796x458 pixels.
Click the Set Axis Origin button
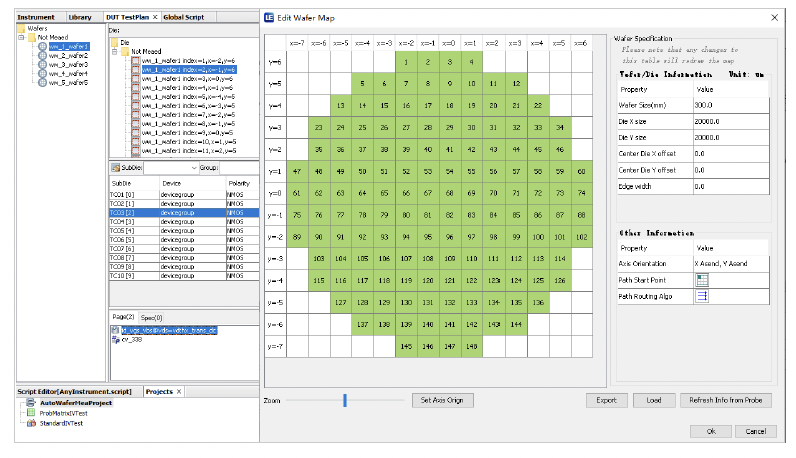click(x=442, y=400)
